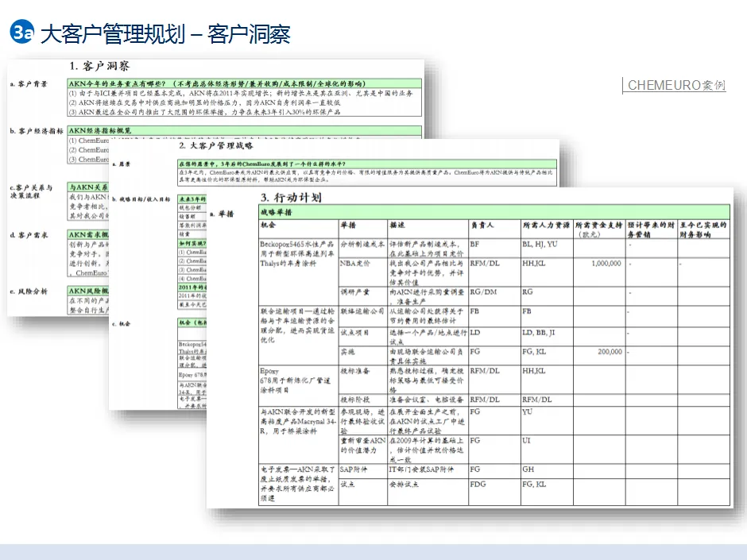Select the c.客户关系与决策流程 section label
Viewport: 747px width, 560px height.
[31, 191]
